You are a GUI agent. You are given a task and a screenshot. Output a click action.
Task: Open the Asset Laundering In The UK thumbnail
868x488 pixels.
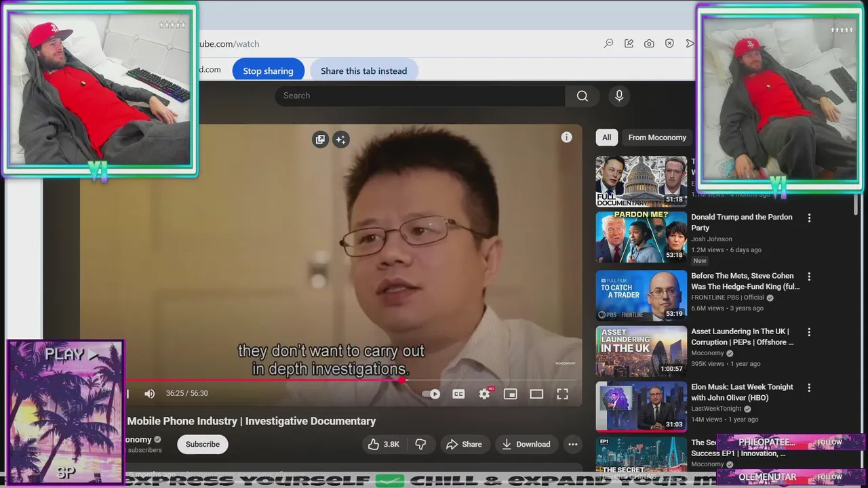[x=641, y=351]
